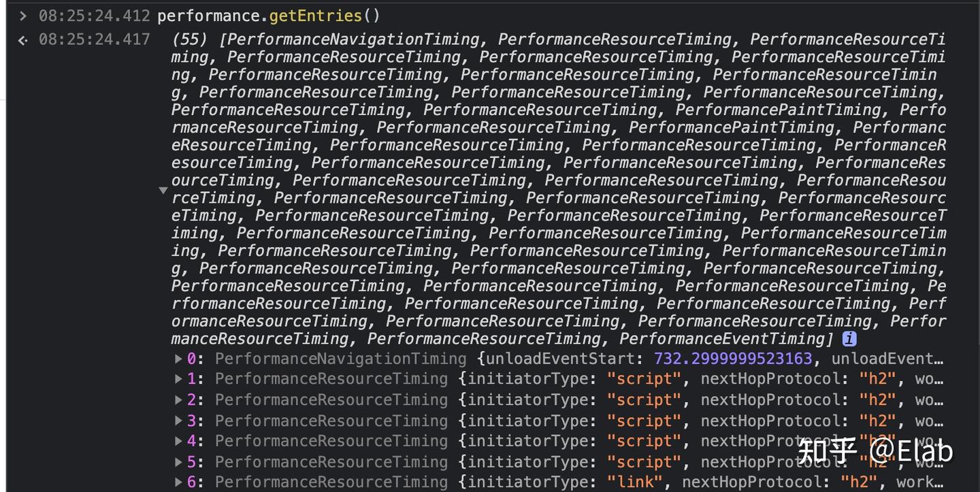The image size is (980, 492).
Task: Click the 08:25:24.417 result timestamp
Action: coord(94,39)
